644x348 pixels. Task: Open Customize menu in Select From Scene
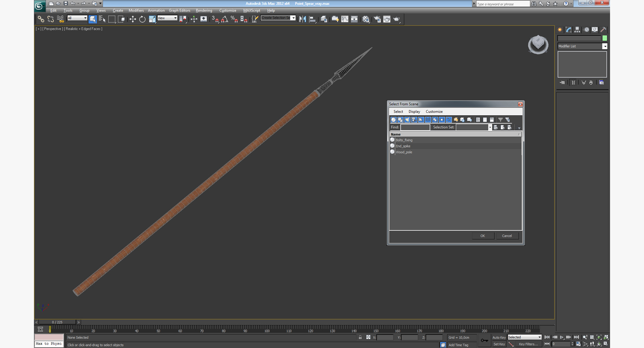pos(434,112)
